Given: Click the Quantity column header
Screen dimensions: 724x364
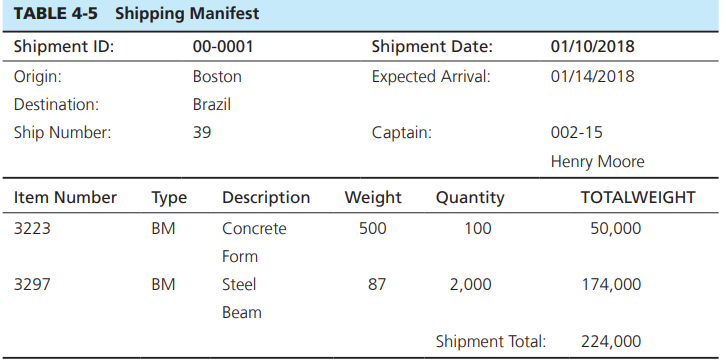Looking at the screenshot, I should (470, 198).
